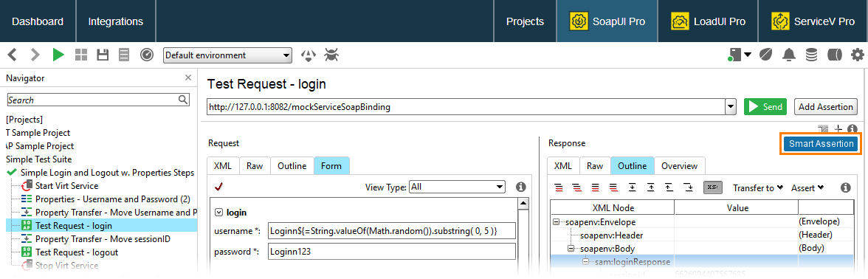Click the database stack icon
The width and height of the screenshot is (868, 279).
tap(812, 55)
